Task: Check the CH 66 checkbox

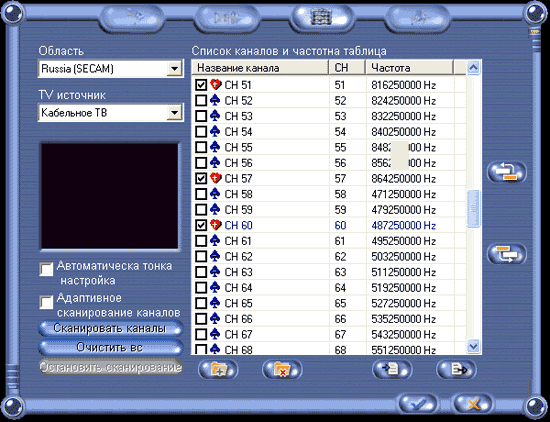Action: point(201,319)
